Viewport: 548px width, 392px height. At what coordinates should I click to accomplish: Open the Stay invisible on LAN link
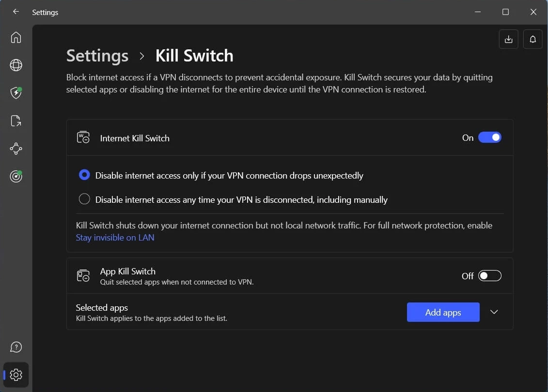click(115, 238)
